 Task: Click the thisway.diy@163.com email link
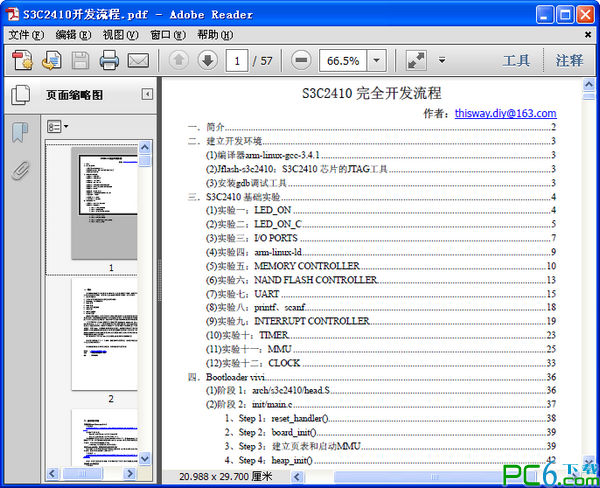[504, 114]
